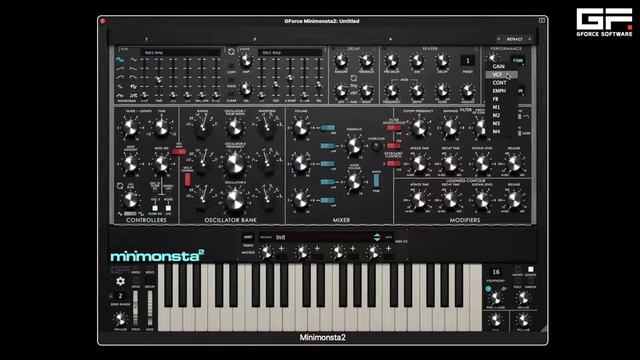Screen dimensions: 640x360
Task: Flip the white/pink noise switch in mixer
Action: coord(376,180)
